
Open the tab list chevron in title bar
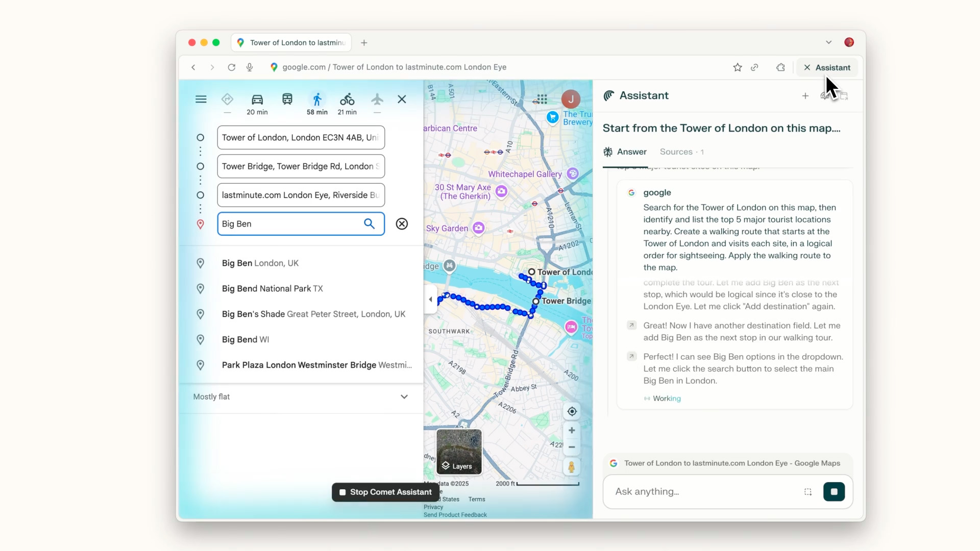coord(828,42)
